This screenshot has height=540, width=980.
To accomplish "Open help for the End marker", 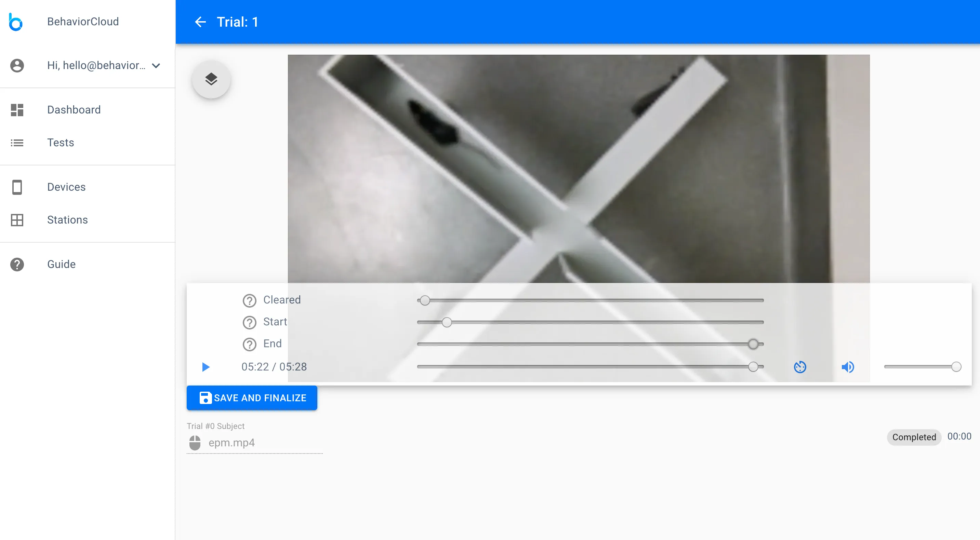I will tap(249, 344).
